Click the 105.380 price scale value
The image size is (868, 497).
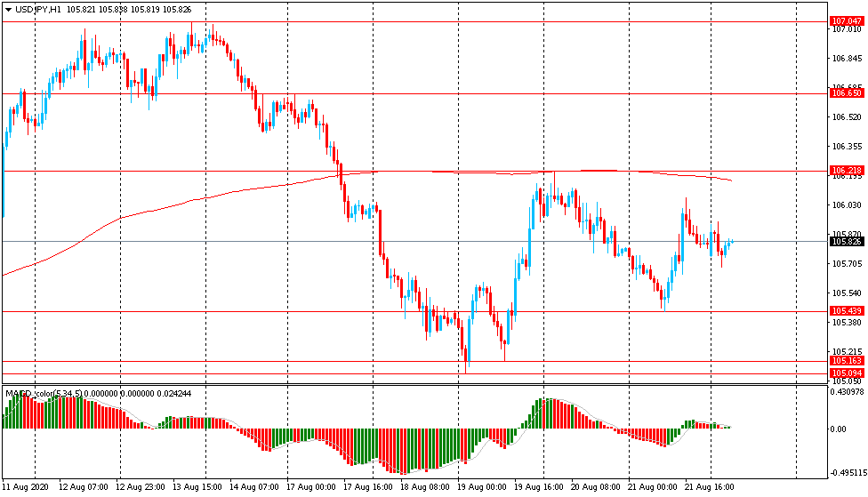(x=847, y=322)
